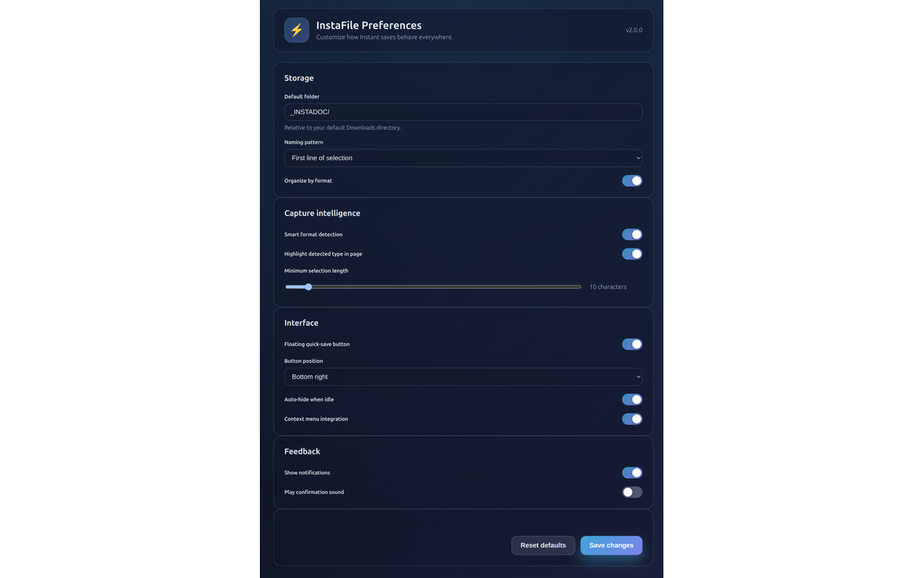Turn off Highlight detected type in page
Screen dimensions: 924x578
[x=632, y=254]
